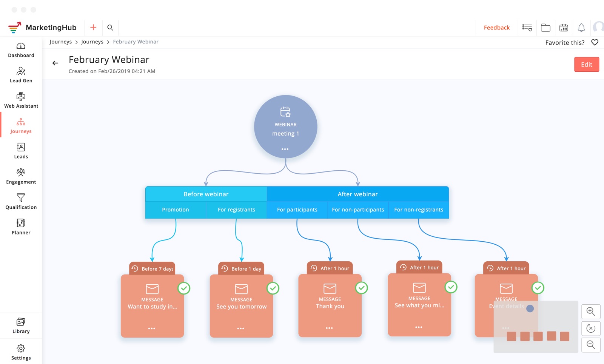
Task: Open three-dot menu on See you tomorrow card
Action: (240, 329)
